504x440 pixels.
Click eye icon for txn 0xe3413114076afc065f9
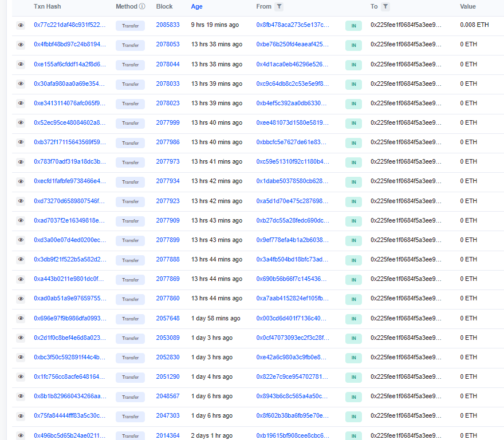click(x=21, y=103)
